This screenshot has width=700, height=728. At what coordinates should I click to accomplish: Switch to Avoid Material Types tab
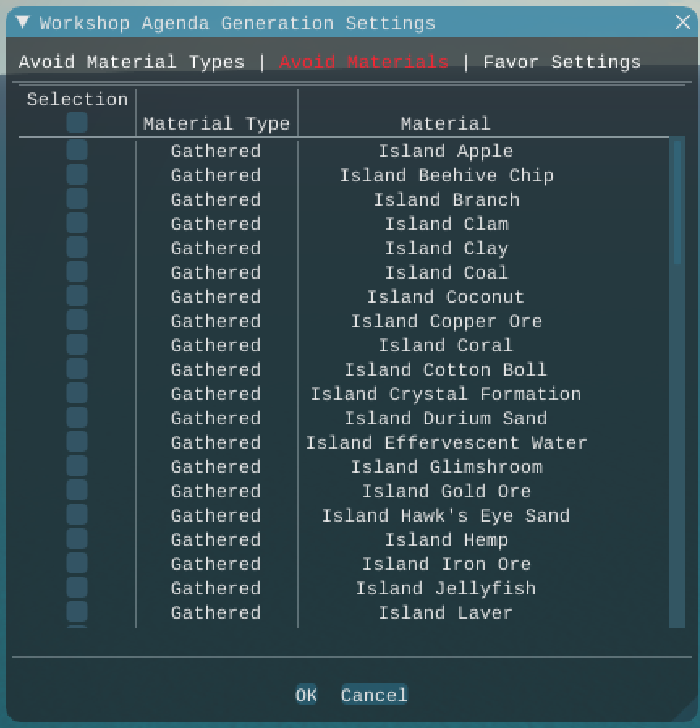point(131,62)
